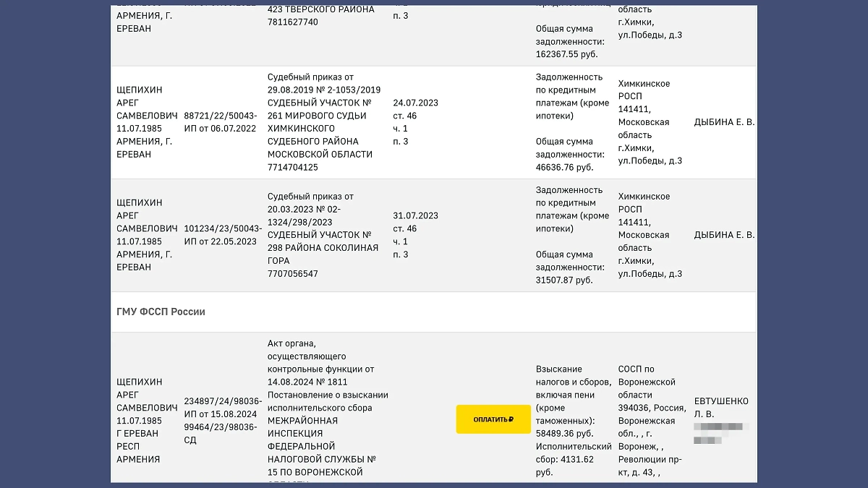Click the end date 24.07.2023
The height and width of the screenshot is (488, 868).
(x=415, y=103)
